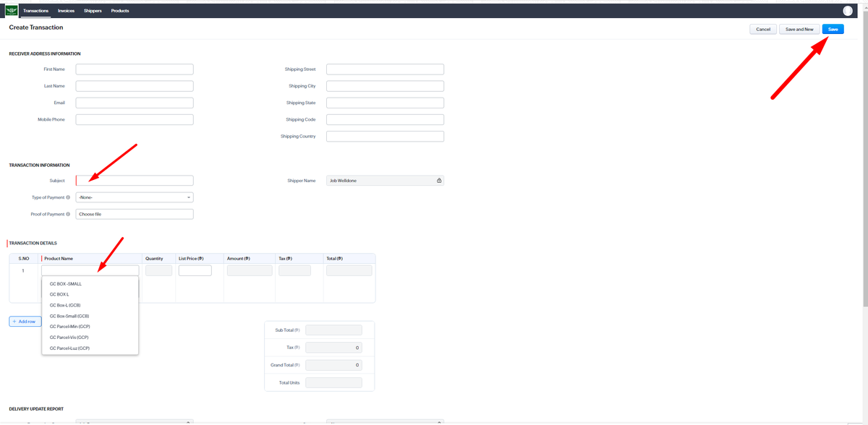Click the Quantity field in row 1

tap(159, 270)
